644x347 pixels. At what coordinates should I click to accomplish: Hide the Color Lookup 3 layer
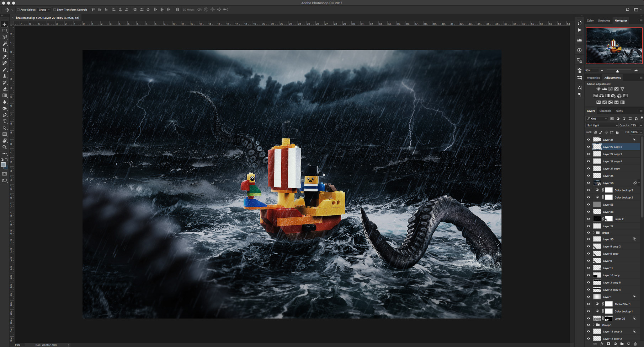tap(588, 190)
